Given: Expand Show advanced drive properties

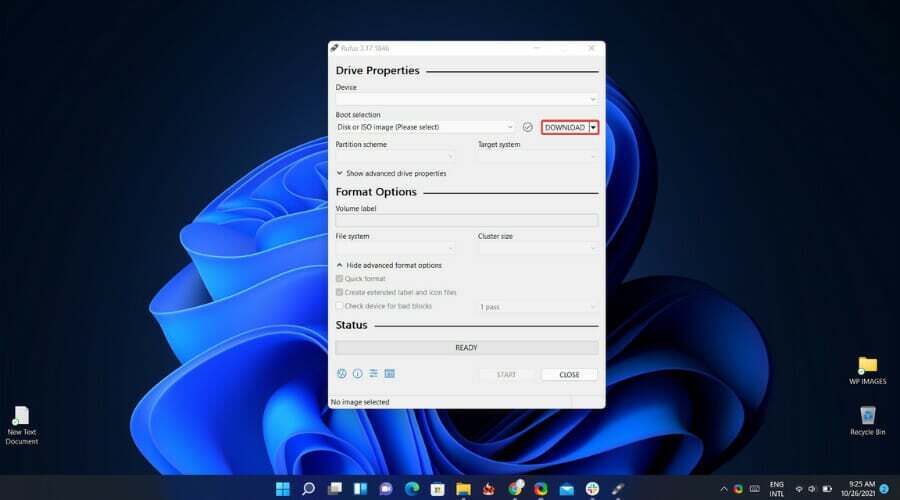Looking at the screenshot, I should pos(391,173).
